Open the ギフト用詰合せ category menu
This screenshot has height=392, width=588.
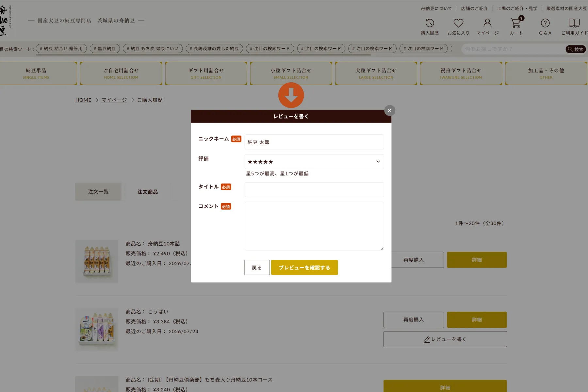pos(206,73)
